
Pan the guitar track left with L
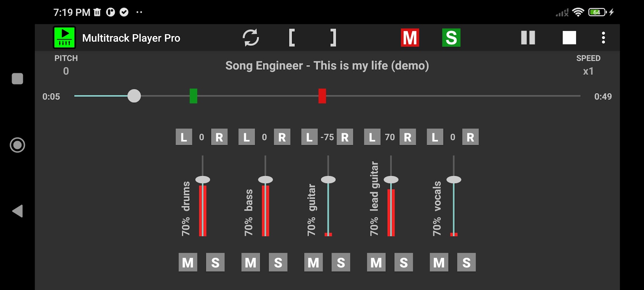pyautogui.click(x=309, y=137)
